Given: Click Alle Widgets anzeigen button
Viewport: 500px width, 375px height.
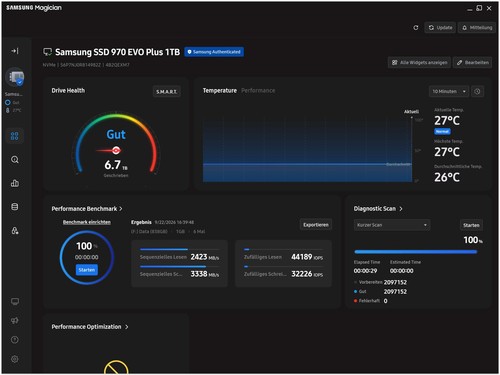Looking at the screenshot, I should (419, 62).
